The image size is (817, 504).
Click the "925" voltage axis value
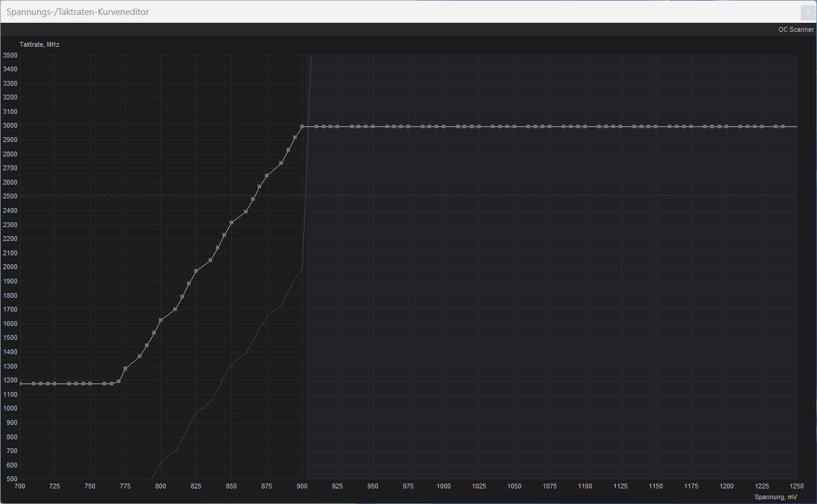pyautogui.click(x=337, y=486)
